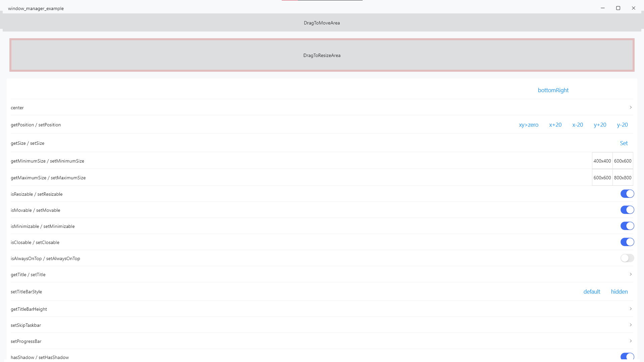Disable the isMovable switch
Screen dimensions: 644x362
(627, 210)
